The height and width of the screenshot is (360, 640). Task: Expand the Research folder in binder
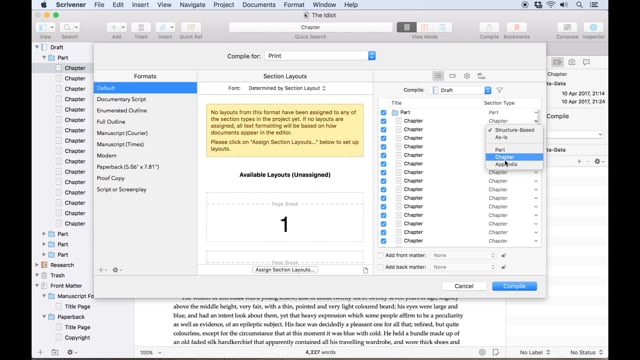pos(37,265)
